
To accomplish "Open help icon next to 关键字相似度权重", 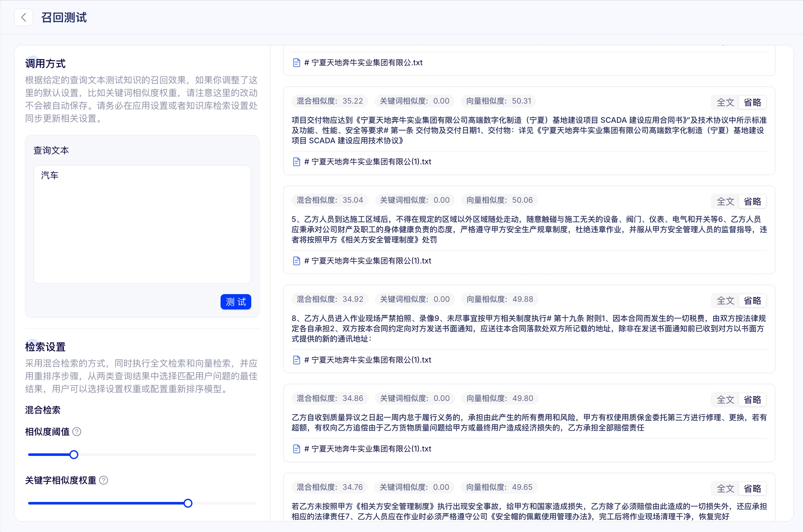I will point(104,480).
